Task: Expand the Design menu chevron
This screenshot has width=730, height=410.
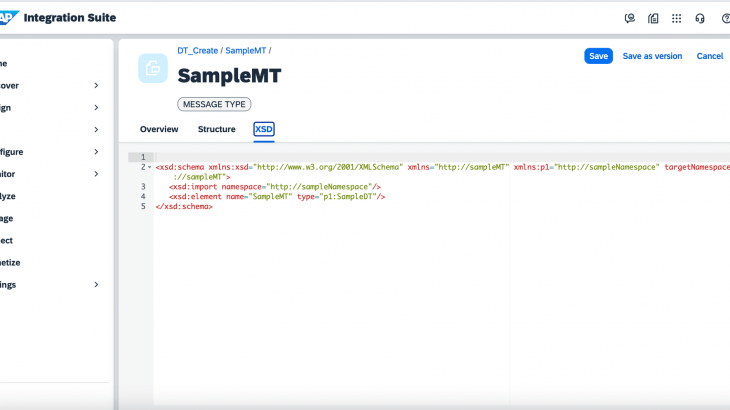Action: pos(96,108)
